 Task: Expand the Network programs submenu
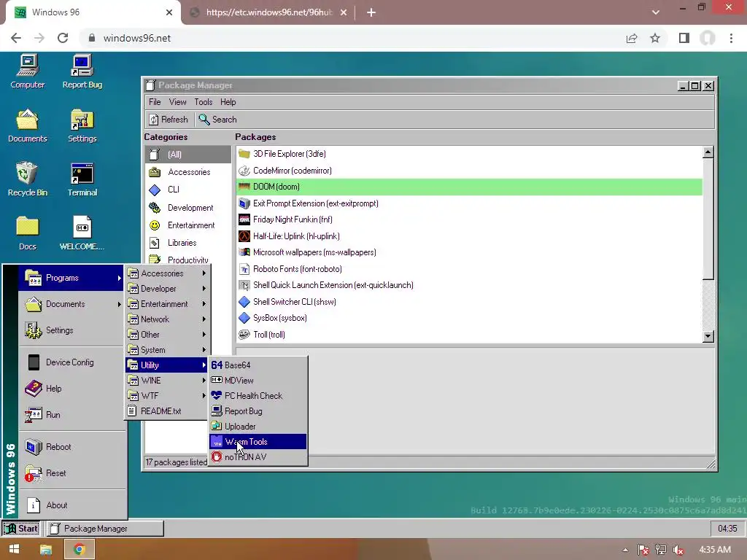click(167, 319)
